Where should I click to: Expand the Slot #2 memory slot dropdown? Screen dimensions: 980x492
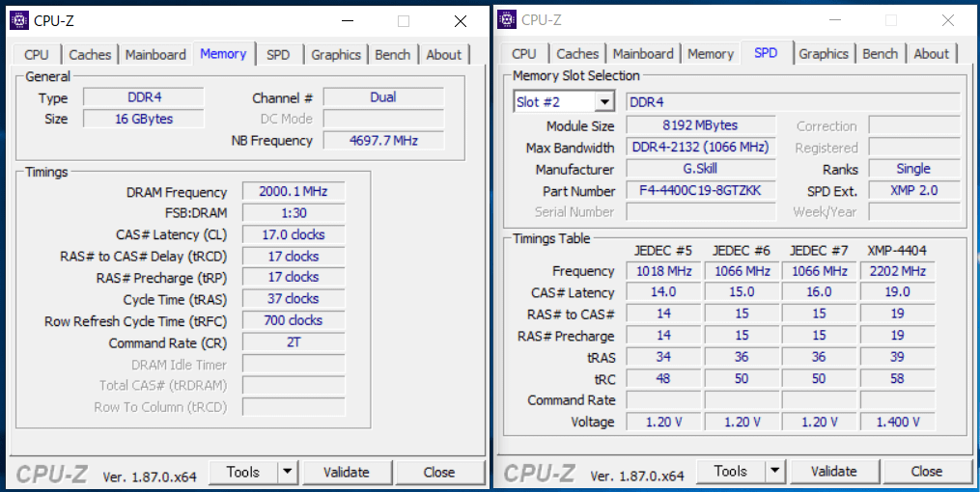pyautogui.click(x=605, y=101)
